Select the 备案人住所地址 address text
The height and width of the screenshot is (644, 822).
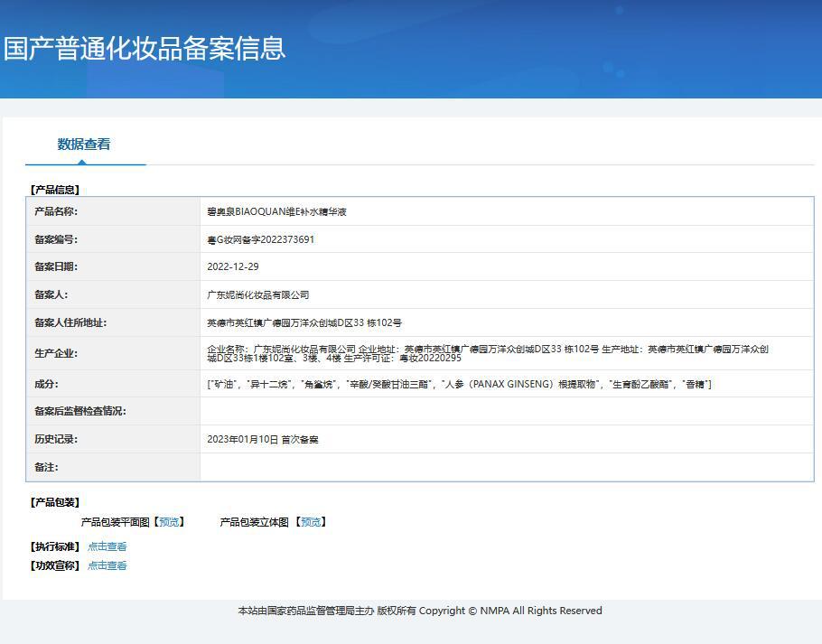tap(298, 322)
